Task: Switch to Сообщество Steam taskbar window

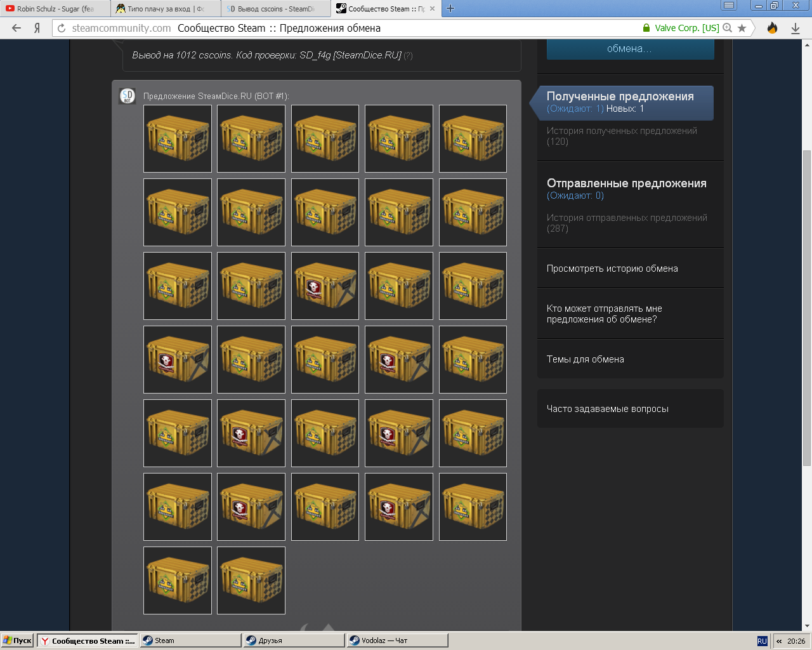Action: (x=87, y=641)
